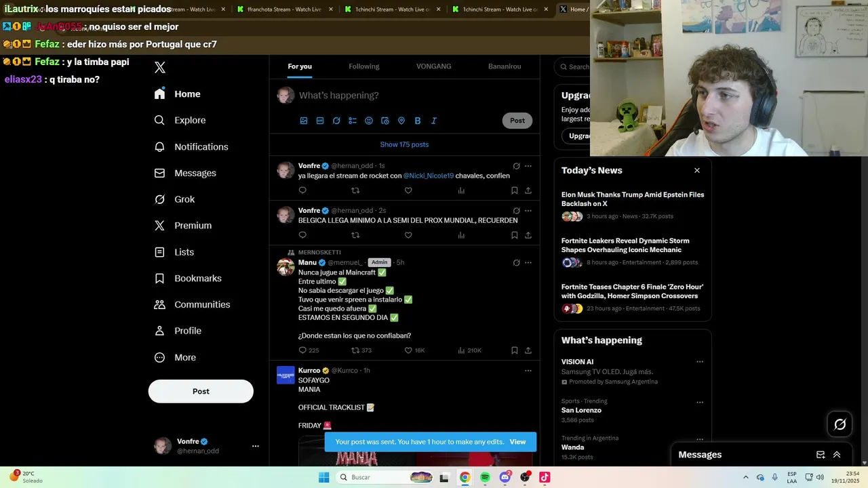
Task: Switch to the For you tab
Action: (300, 66)
